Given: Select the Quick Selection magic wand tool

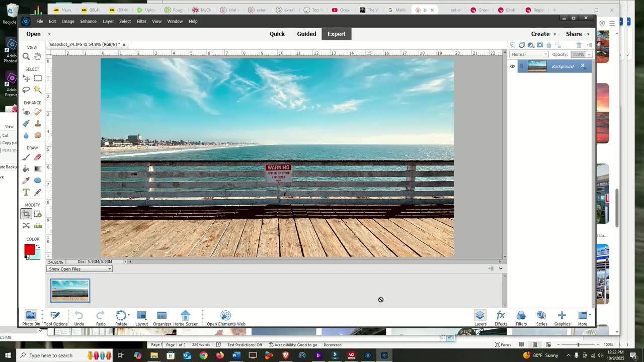Looking at the screenshot, I should pyautogui.click(x=38, y=89).
